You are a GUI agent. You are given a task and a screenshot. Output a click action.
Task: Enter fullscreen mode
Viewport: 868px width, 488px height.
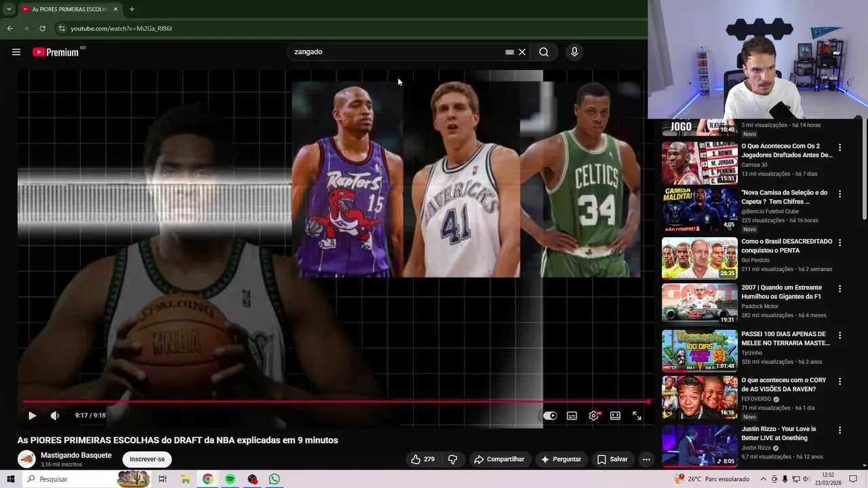(637, 415)
